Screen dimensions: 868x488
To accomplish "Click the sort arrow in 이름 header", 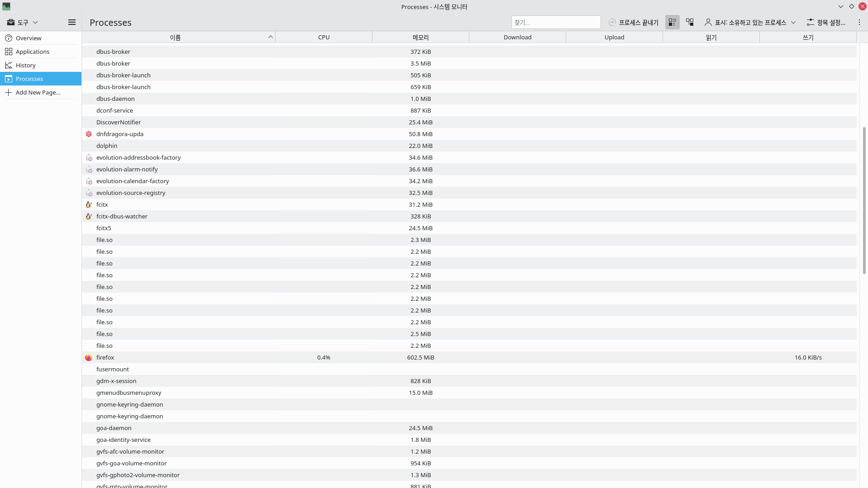I will [x=270, y=37].
